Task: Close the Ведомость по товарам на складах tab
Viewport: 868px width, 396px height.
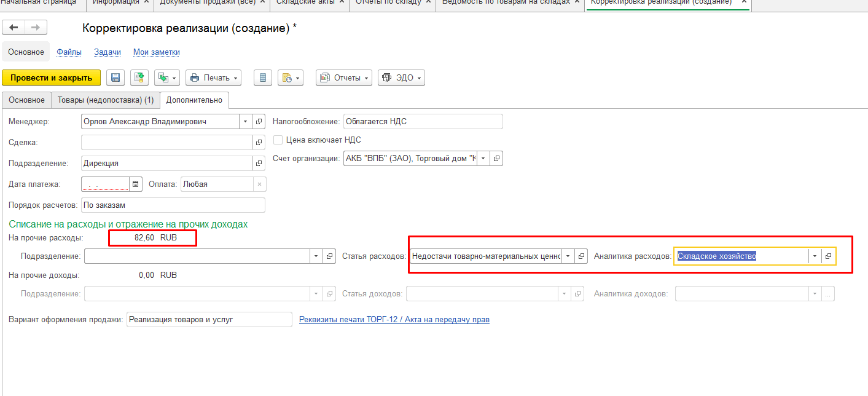Action: [x=576, y=2]
